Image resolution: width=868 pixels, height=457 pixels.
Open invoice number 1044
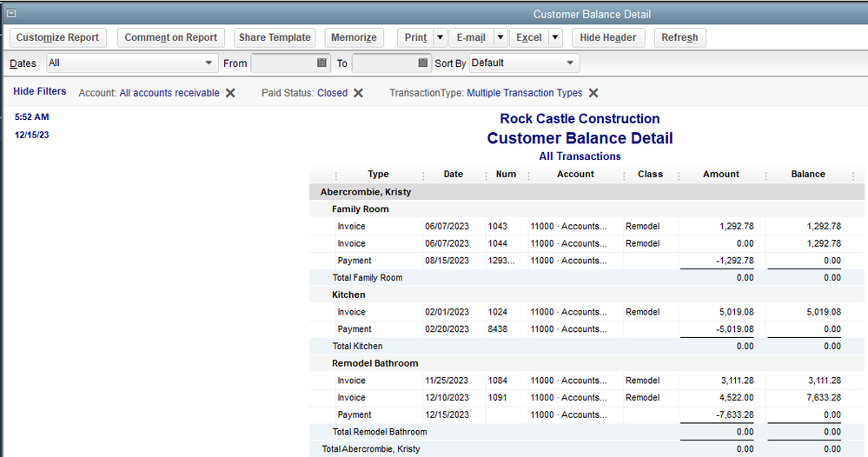point(586,243)
